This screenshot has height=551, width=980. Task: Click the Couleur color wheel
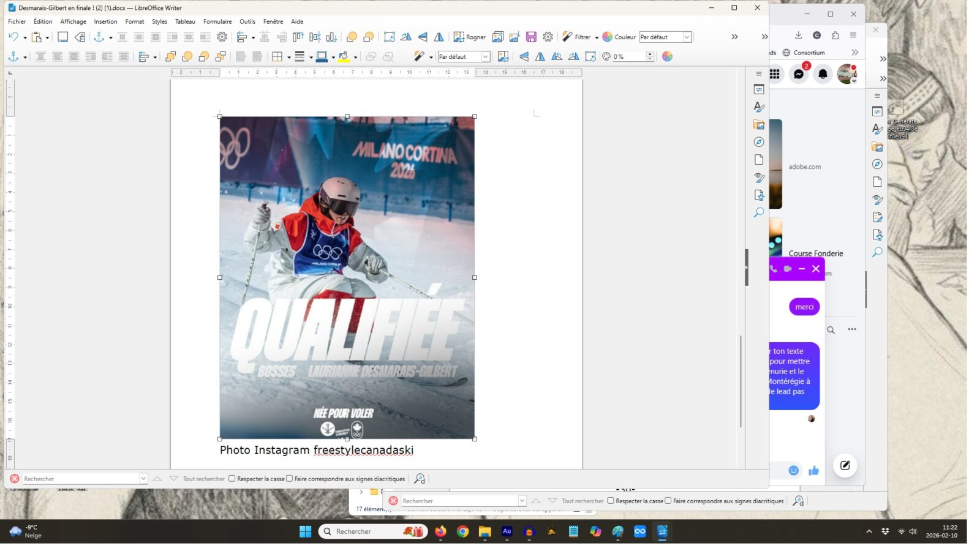pos(607,37)
